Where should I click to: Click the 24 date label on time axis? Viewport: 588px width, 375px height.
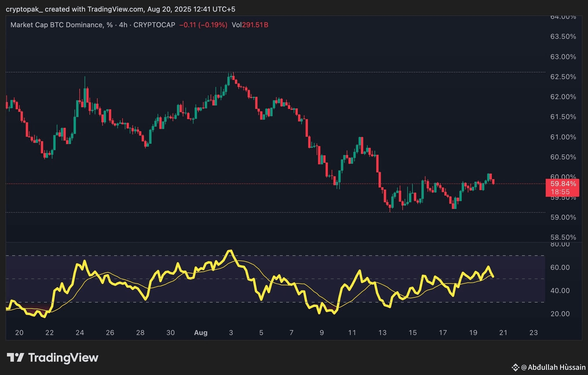pos(80,333)
